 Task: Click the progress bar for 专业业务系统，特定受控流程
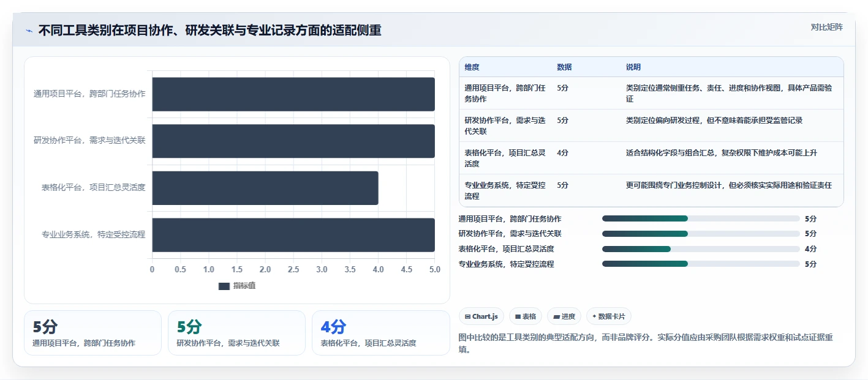[x=701, y=264]
